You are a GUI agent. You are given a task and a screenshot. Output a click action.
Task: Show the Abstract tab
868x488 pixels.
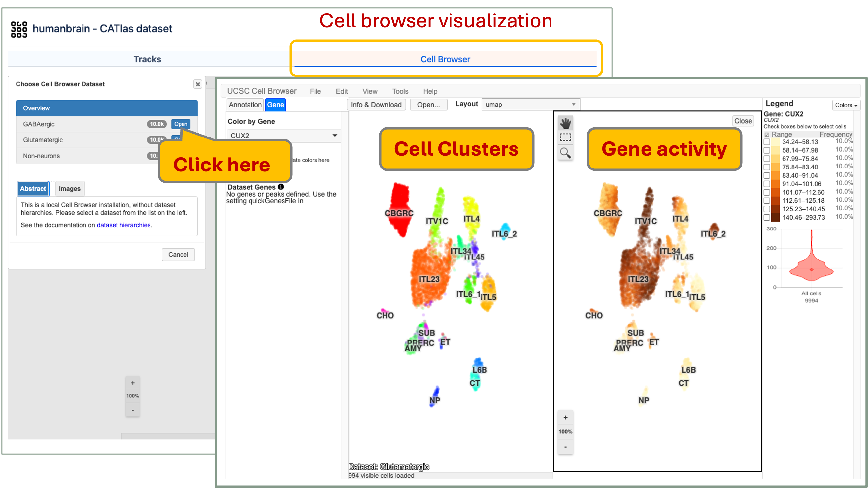33,189
